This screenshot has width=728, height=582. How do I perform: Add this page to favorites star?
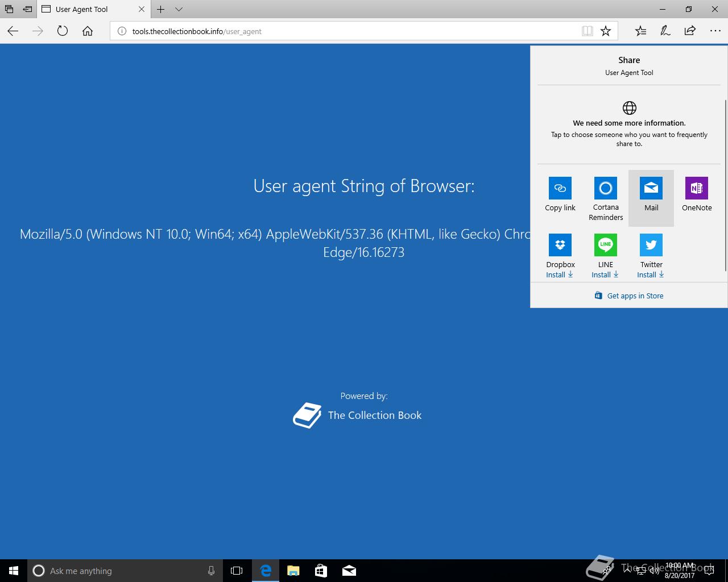click(606, 31)
